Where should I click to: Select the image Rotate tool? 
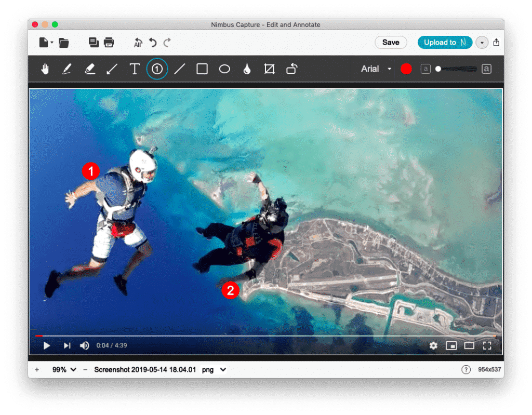coord(291,69)
